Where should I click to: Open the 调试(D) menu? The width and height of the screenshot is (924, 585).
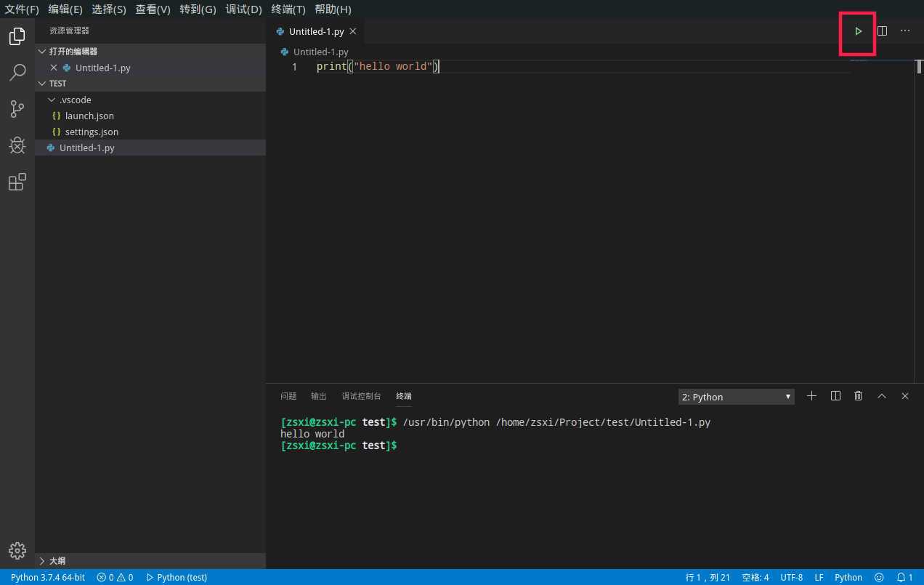point(243,9)
